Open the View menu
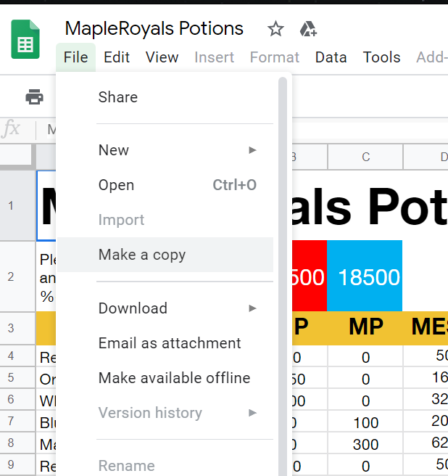448x476 pixels. 162,57
